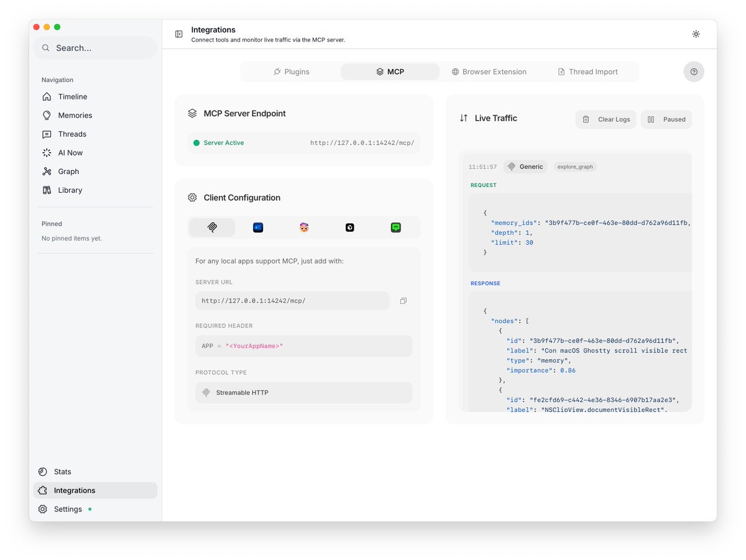This screenshot has height=560, width=746.
Task: Click the 11:51:57 log timestamp
Action: coord(483,167)
